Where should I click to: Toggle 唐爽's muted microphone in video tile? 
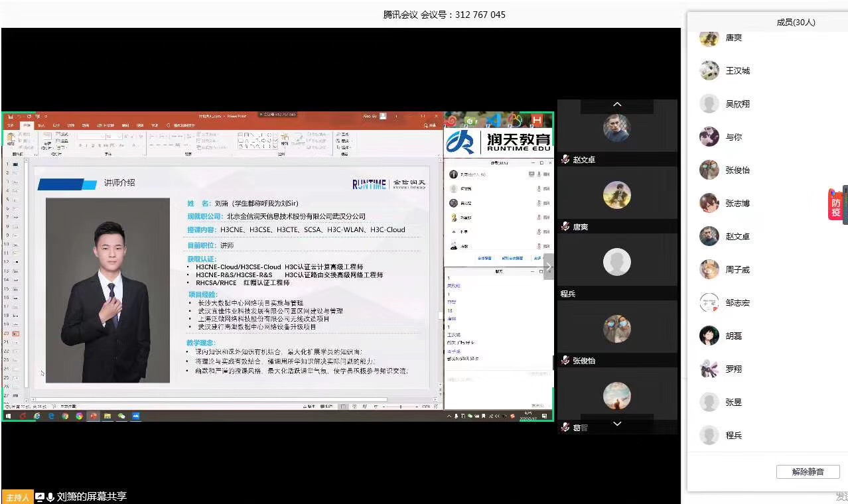tap(565, 227)
